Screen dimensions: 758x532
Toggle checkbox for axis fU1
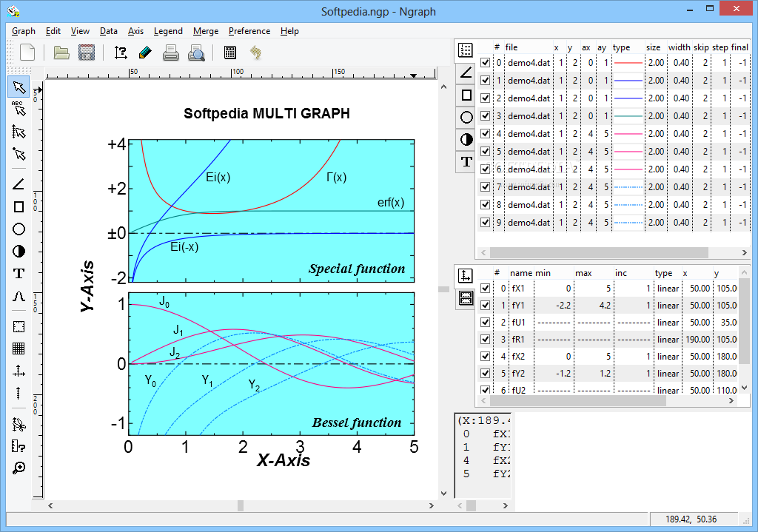486,322
